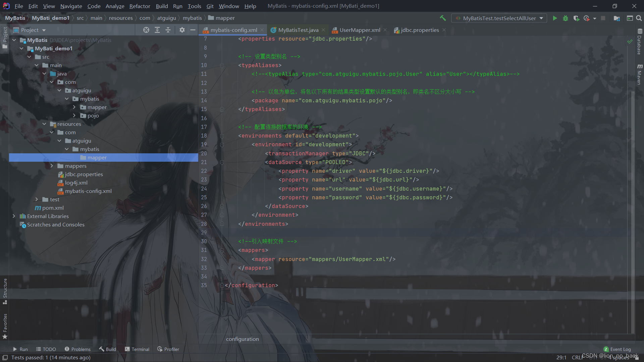Open the Git menu
Image resolution: width=644 pixels, height=362 pixels.
click(x=210, y=6)
